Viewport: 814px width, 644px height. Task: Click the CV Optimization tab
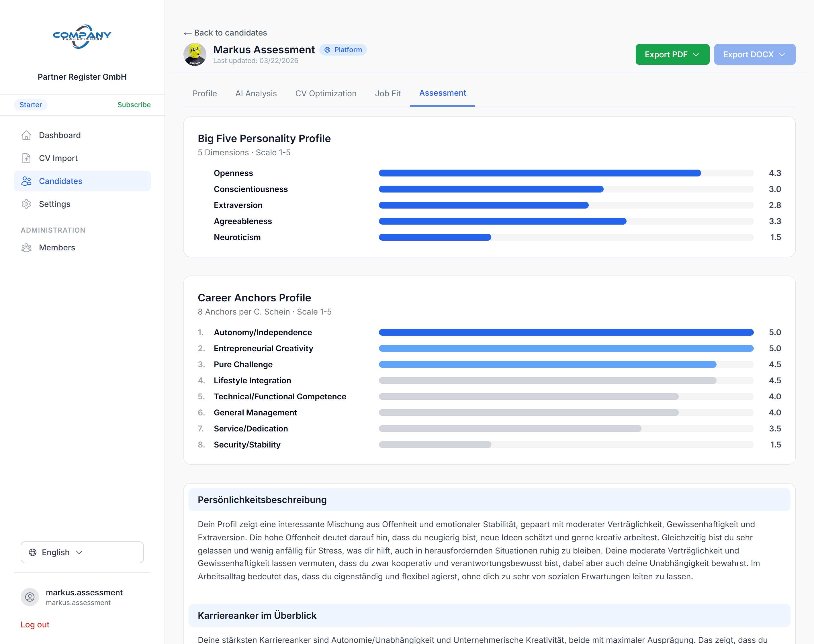pyautogui.click(x=326, y=93)
